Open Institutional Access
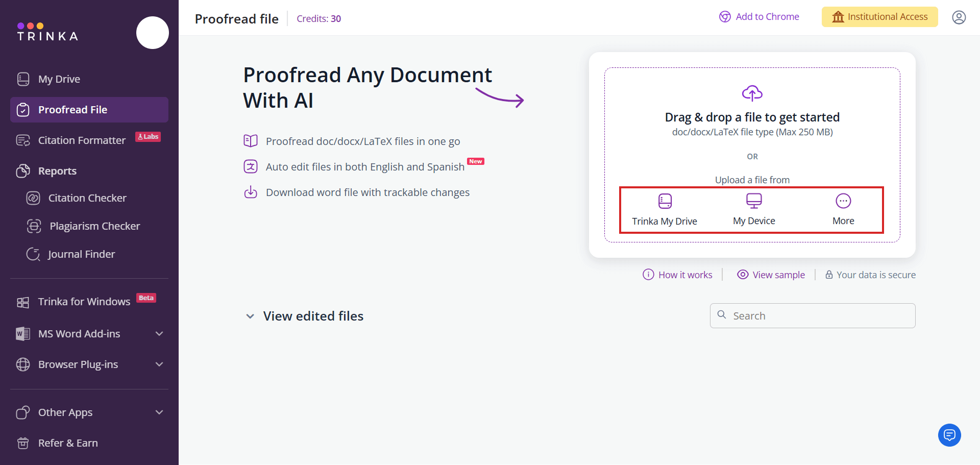Screen dimensions: 980x465 [x=879, y=17]
